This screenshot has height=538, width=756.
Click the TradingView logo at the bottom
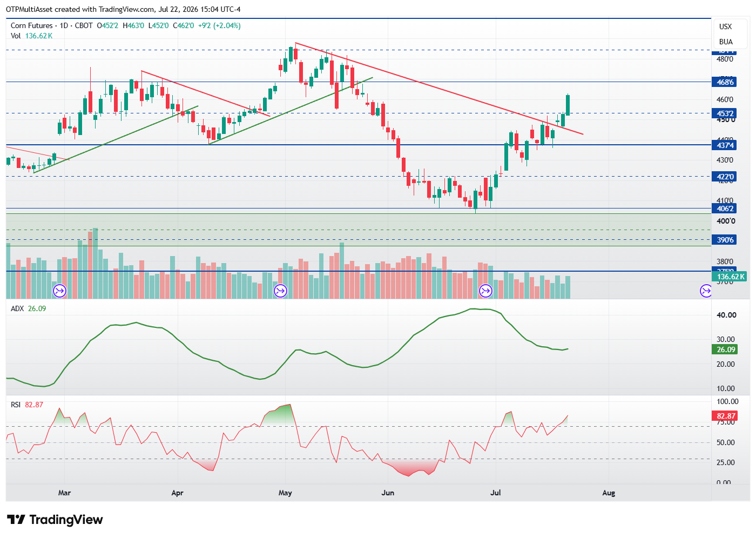(x=55, y=520)
